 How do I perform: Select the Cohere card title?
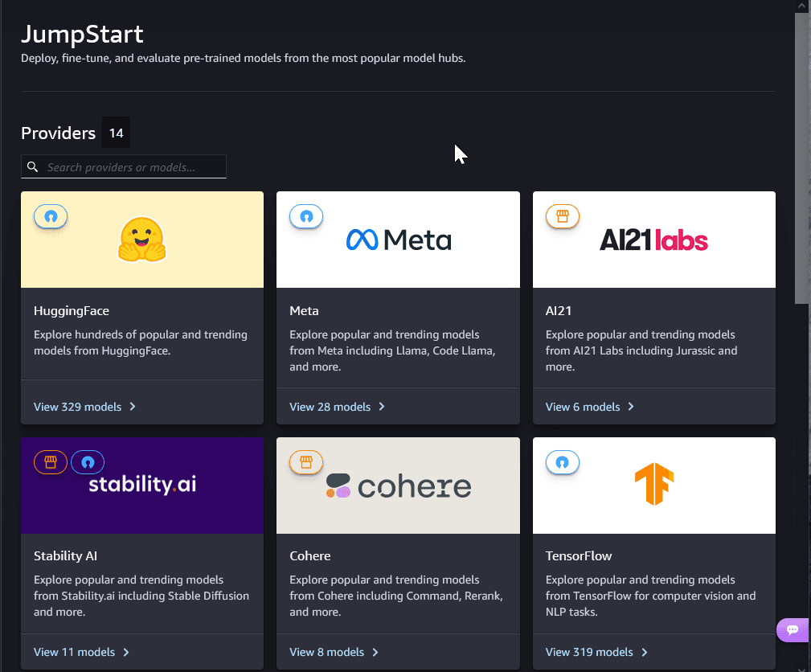pyautogui.click(x=309, y=556)
